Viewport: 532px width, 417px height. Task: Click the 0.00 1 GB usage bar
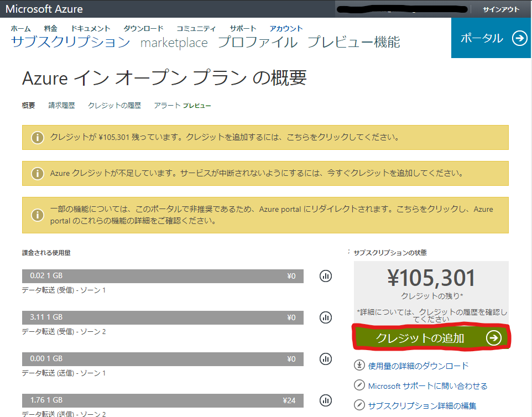coord(163,358)
